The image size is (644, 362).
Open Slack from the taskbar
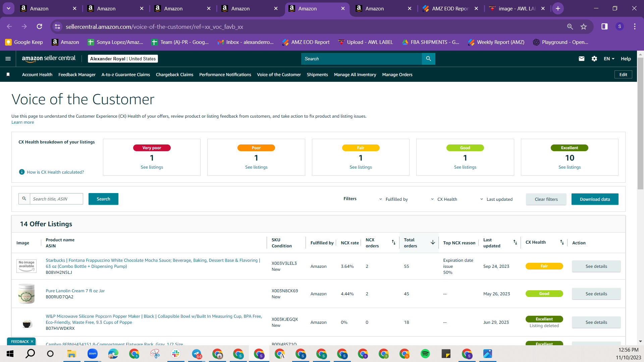(176, 354)
